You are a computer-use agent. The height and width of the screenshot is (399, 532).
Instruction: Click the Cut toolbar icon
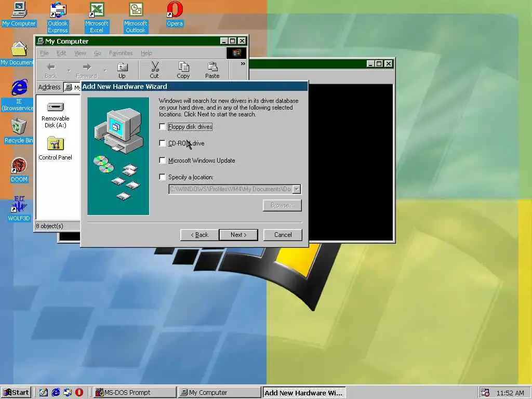154,71
